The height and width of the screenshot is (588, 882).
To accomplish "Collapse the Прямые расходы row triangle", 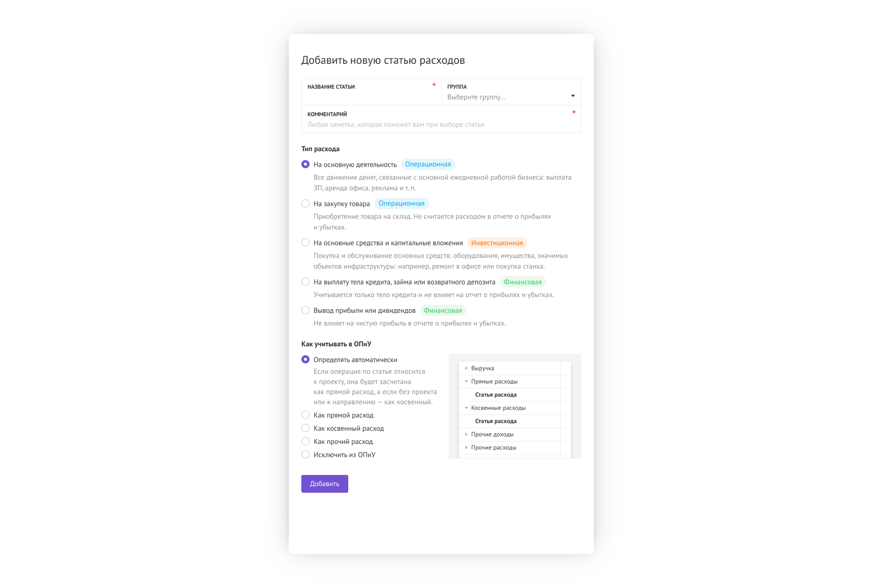I will pyautogui.click(x=466, y=381).
